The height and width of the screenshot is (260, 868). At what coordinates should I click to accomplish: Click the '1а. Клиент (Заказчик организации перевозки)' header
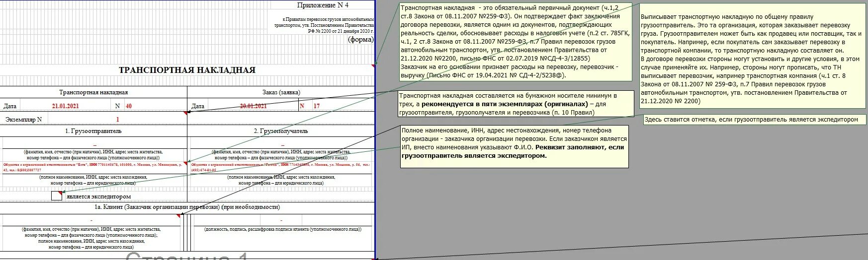[x=187, y=207]
